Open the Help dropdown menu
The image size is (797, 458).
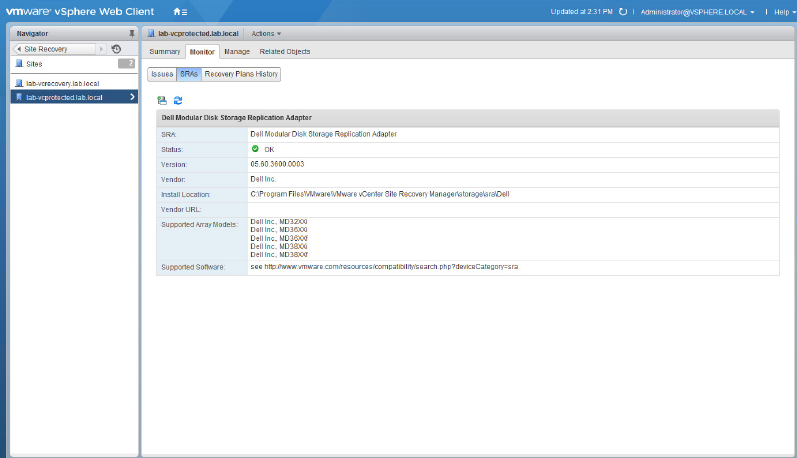point(780,12)
